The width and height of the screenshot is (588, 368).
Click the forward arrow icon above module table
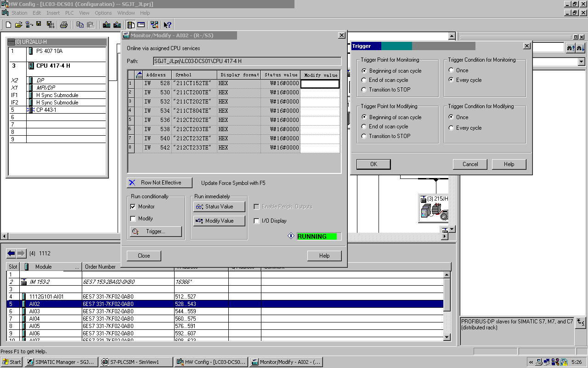click(22, 253)
